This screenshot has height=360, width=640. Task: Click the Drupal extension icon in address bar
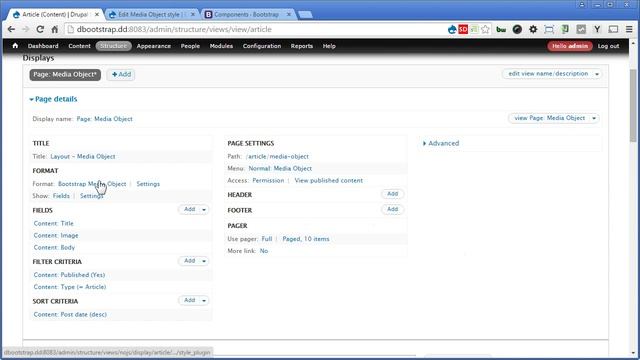[x=452, y=29]
